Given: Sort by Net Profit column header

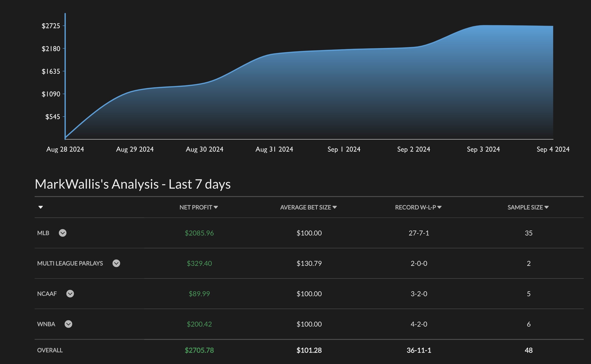Looking at the screenshot, I should 199,207.
